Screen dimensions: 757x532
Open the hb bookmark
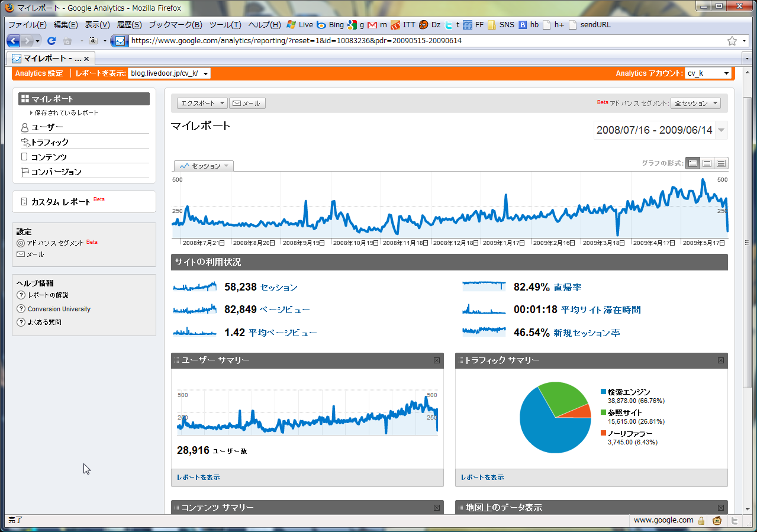[529, 25]
